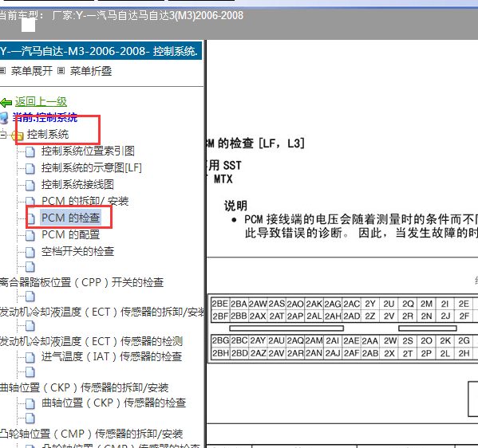Viewport: 478px width, 448px height.
Task: Click connector pin cell 2M
Action: [426, 304]
